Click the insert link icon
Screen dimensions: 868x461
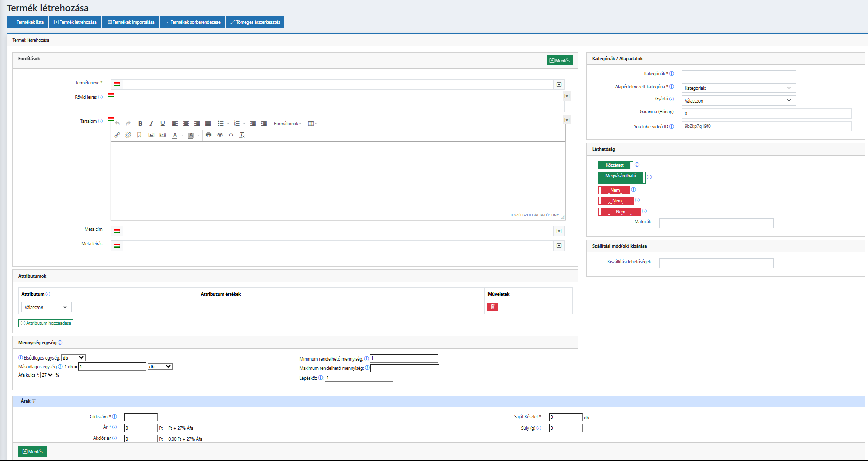117,135
